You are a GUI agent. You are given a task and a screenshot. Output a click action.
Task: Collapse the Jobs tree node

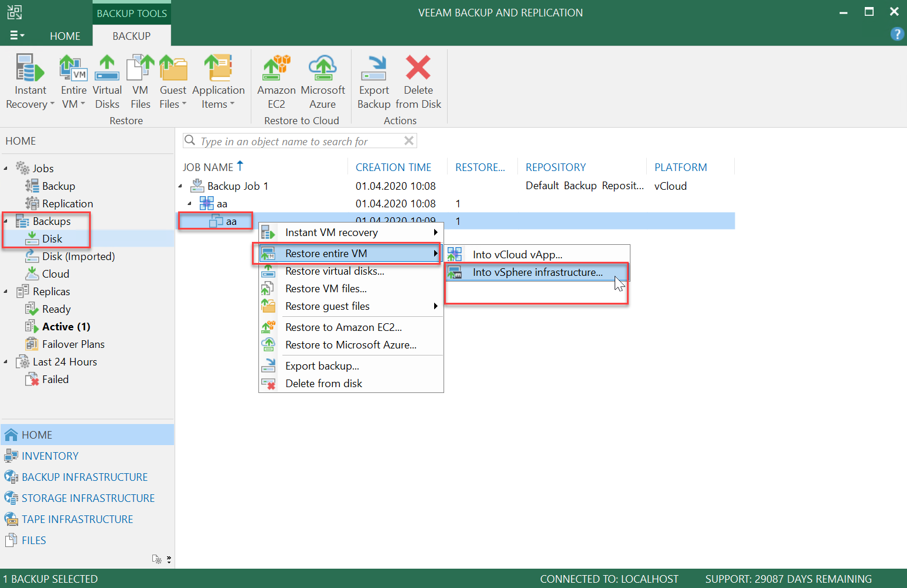point(6,169)
